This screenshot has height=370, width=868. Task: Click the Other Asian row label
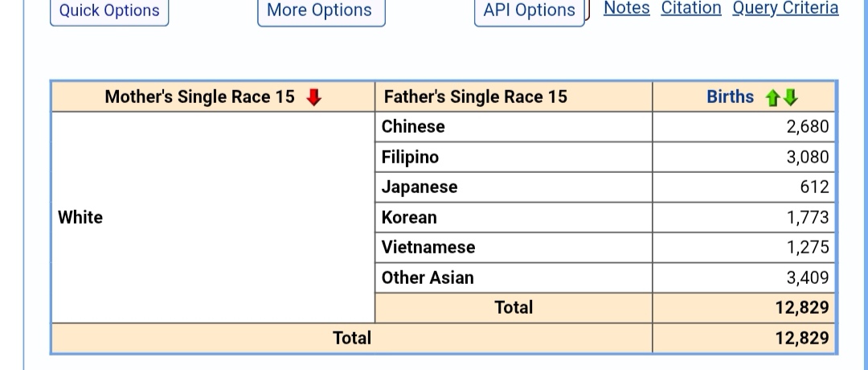pyautogui.click(x=428, y=277)
